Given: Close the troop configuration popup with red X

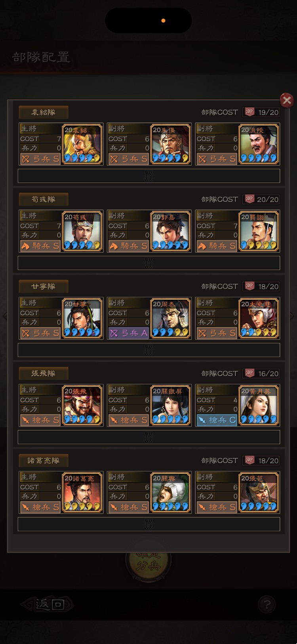Looking at the screenshot, I should tap(287, 100).
